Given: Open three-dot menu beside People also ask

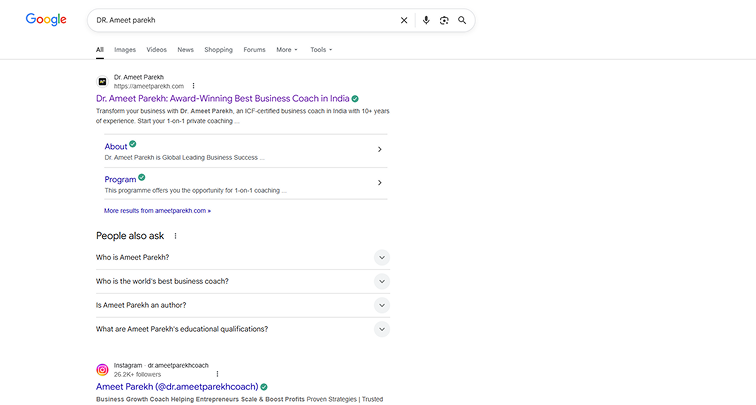Looking at the screenshot, I should (x=176, y=236).
